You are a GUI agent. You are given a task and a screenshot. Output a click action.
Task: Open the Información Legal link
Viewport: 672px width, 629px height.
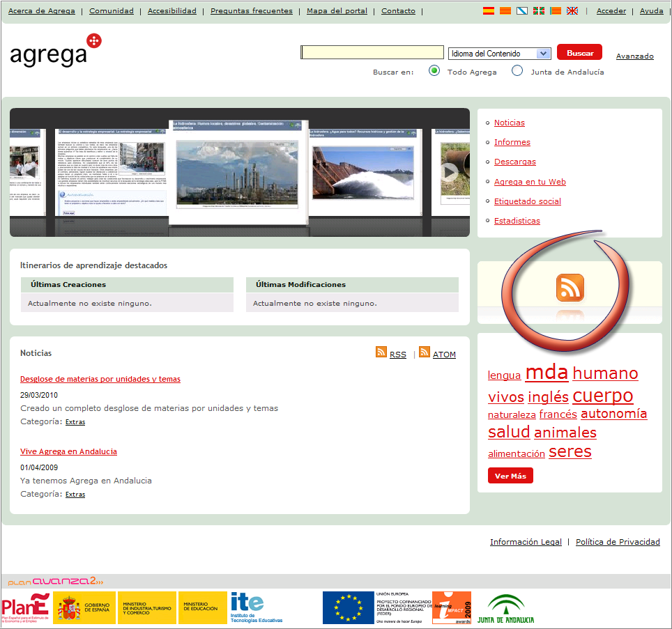click(x=526, y=542)
